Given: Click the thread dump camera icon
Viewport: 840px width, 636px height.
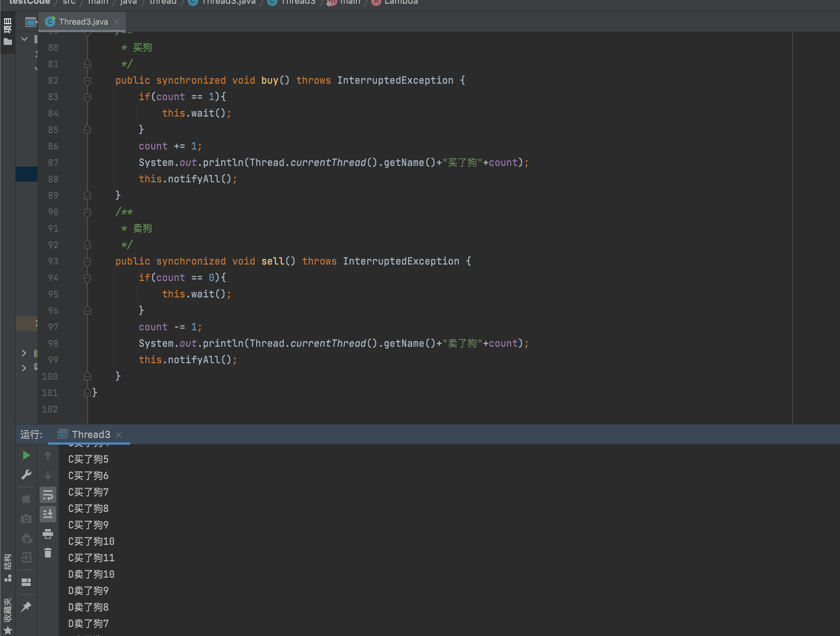Looking at the screenshot, I should 26,518.
